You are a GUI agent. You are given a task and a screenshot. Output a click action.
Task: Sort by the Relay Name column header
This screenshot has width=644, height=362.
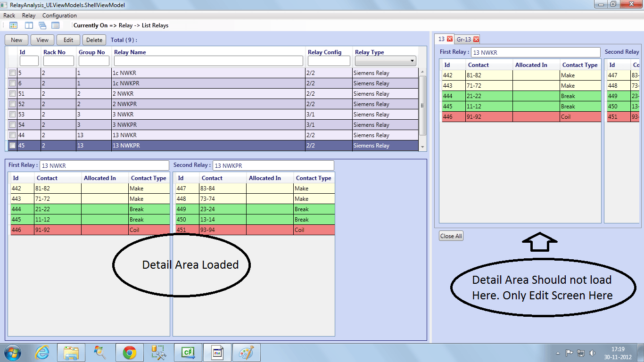click(x=130, y=52)
